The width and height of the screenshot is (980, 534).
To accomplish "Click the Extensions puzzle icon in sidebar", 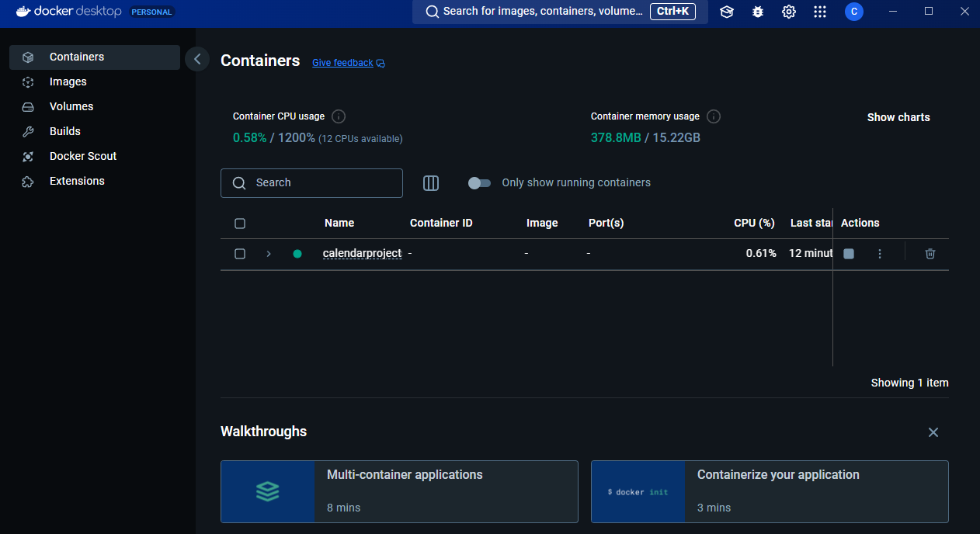I will pos(28,181).
